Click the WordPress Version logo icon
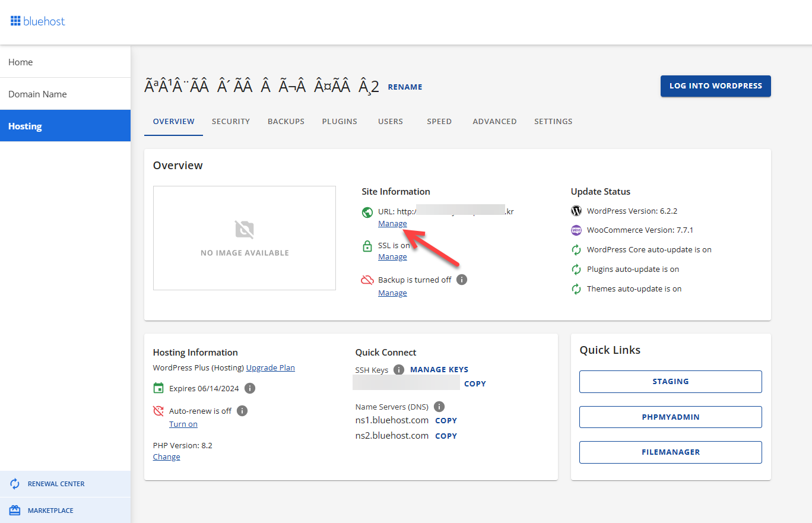This screenshot has width=812, height=523. (576, 211)
